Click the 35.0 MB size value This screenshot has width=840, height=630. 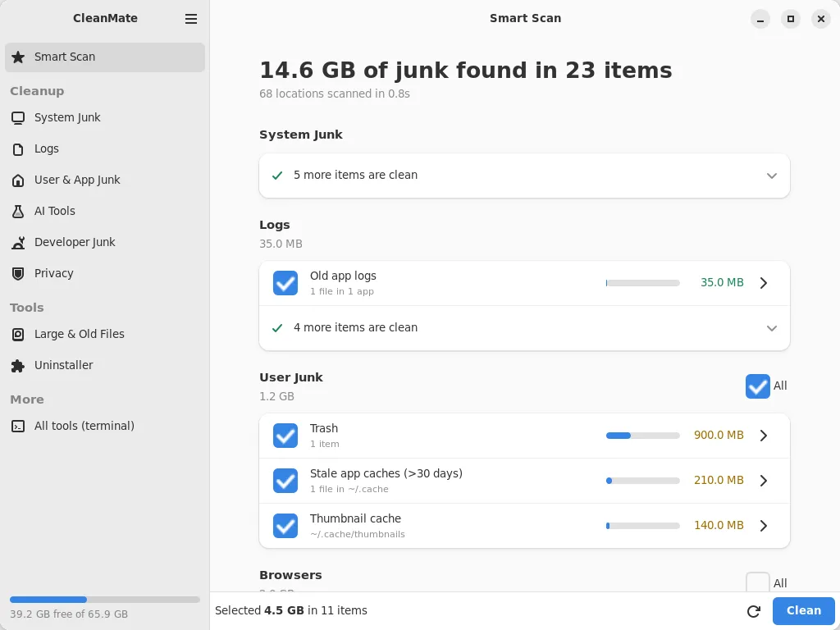722,283
